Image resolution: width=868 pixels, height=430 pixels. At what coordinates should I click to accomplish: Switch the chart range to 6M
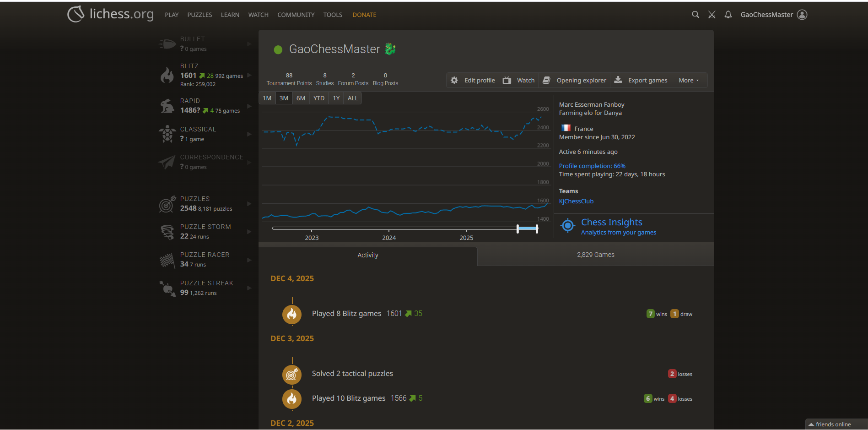click(x=301, y=98)
